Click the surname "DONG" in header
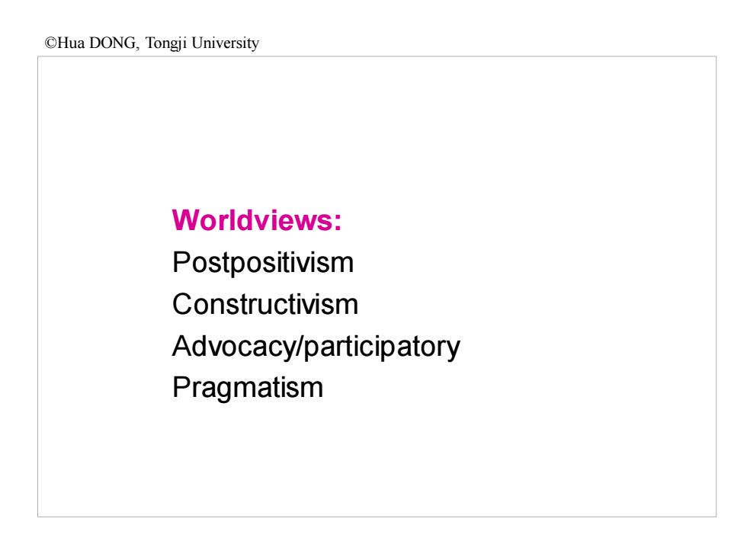Viewport: 747px width, 560px height. click(113, 43)
